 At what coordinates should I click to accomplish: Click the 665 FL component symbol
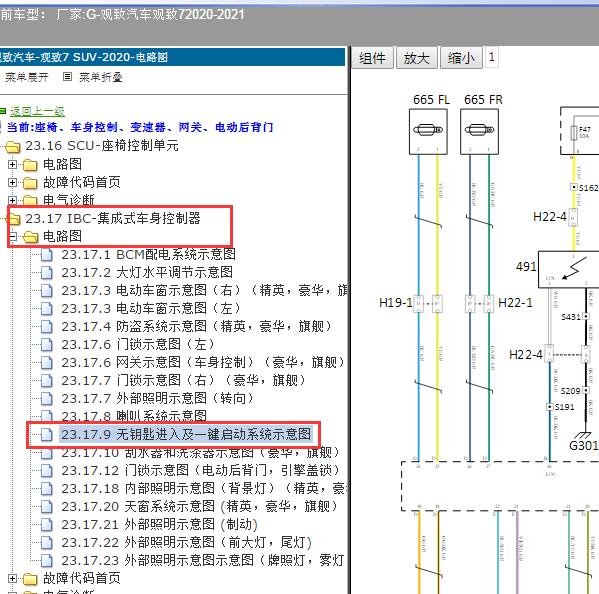point(428,131)
